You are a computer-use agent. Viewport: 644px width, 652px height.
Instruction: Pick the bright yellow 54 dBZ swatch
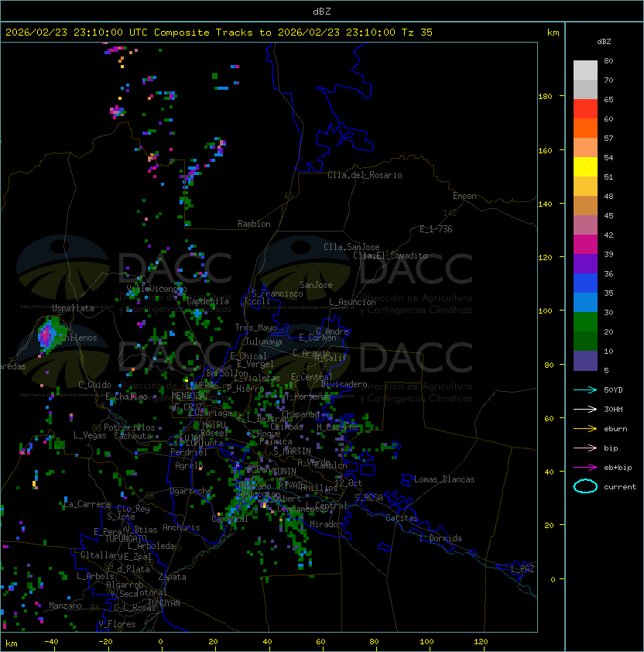pyautogui.click(x=585, y=166)
